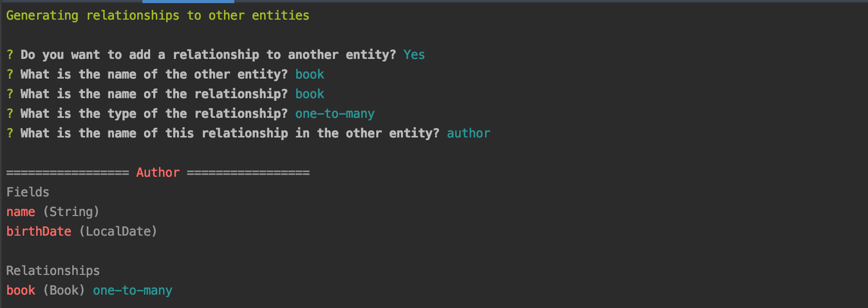Select the red 'birthDate' field name
The width and height of the screenshot is (868, 308).
39,232
